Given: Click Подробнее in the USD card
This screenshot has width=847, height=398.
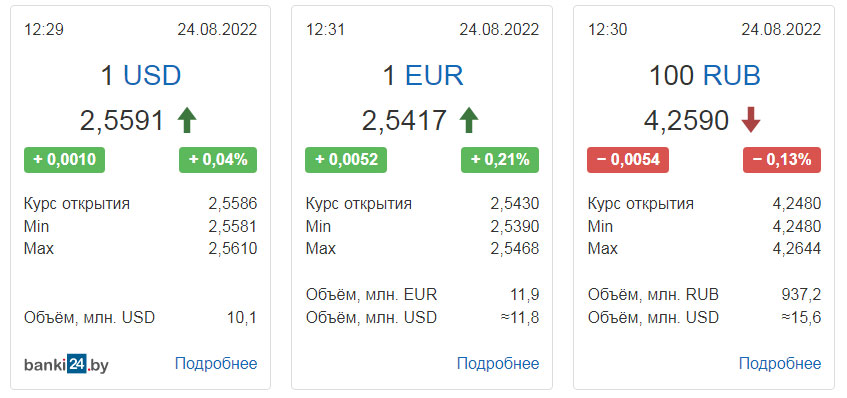Looking at the screenshot, I should tap(216, 363).
